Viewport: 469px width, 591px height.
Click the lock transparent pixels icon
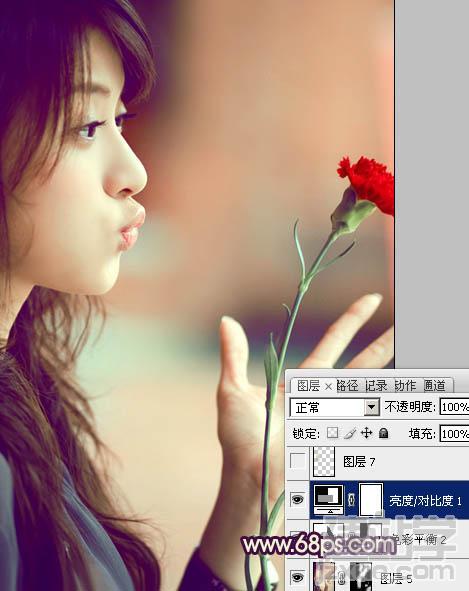click(332, 433)
